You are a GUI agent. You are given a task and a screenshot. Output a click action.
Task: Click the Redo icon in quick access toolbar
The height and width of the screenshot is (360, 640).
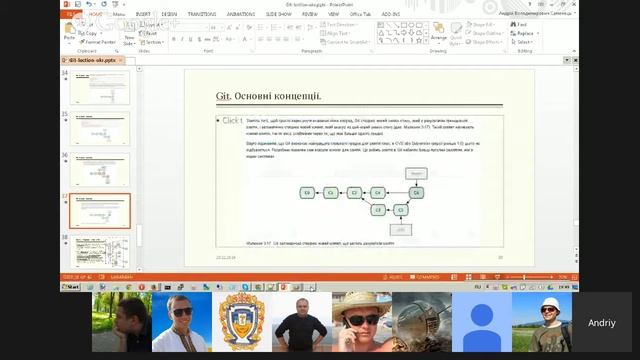pyautogui.click(x=104, y=4)
